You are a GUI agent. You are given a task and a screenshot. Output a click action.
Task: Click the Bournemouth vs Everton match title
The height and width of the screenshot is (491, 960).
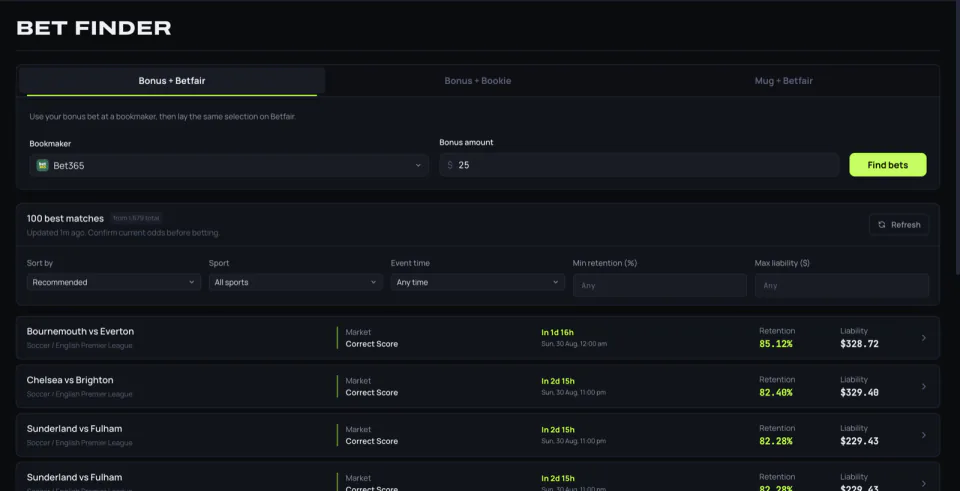coord(80,331)
